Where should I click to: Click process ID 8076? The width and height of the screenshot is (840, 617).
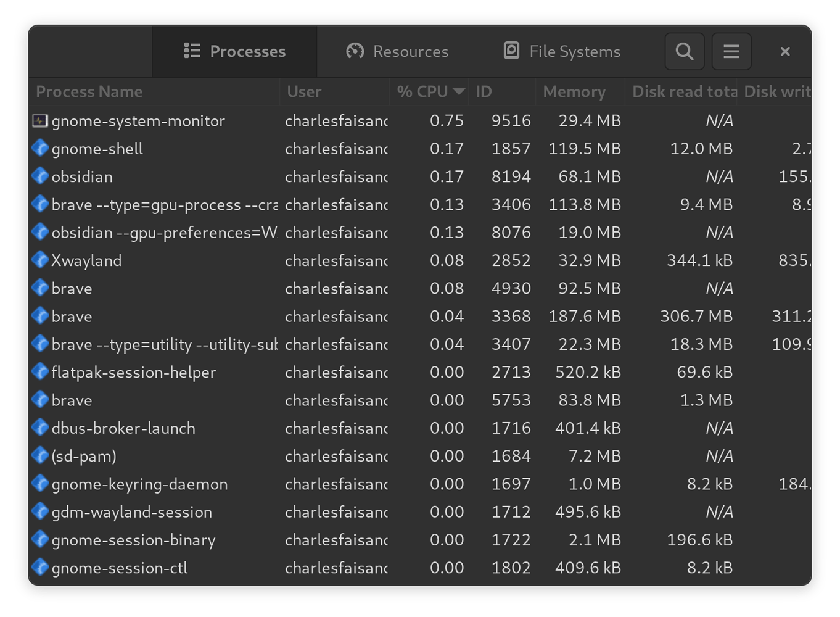pyautogui.click(x=511, y=233)
